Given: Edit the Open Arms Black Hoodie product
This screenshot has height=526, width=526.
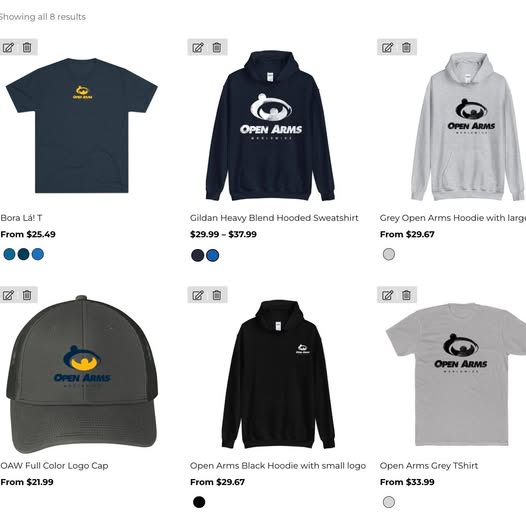Looking at the screenshot, I should pyautogui.click(x=198, y=295).
